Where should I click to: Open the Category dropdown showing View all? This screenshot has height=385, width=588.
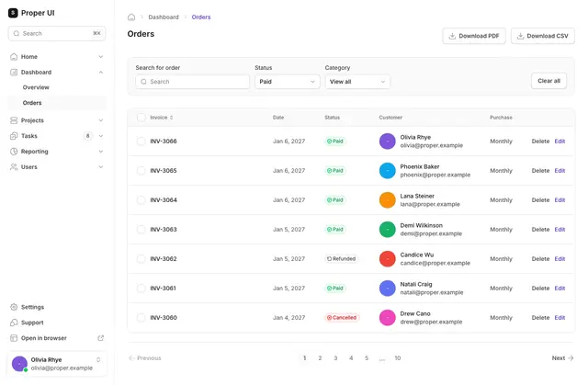357,82
